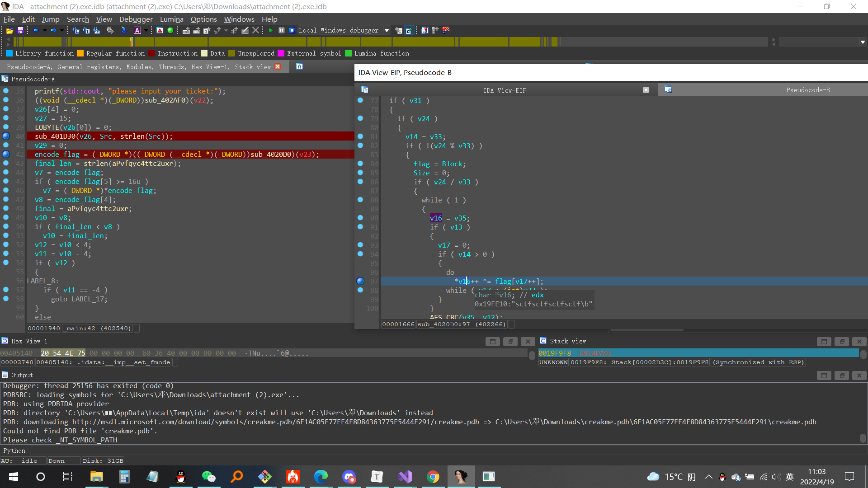This screenshot has width=868, height=488.
Task: Toggle breakpoint dot at line 35 printf
Action: (6, 91)
